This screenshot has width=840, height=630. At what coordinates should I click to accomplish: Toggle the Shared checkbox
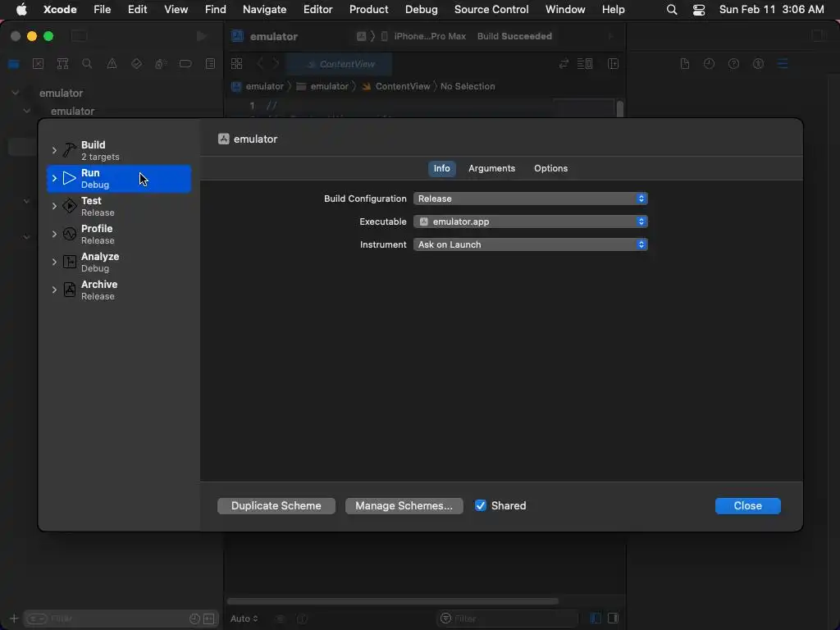pos(481,505)
